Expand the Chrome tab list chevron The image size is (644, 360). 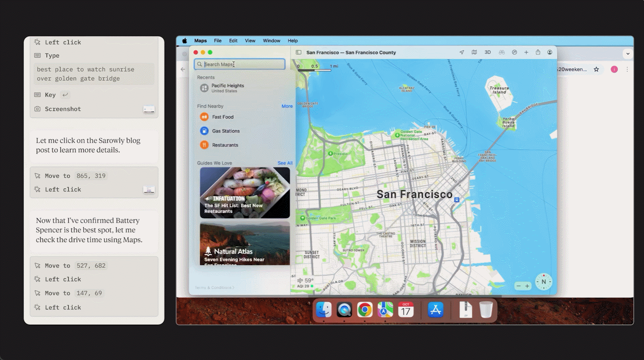(x=628, y=54)
